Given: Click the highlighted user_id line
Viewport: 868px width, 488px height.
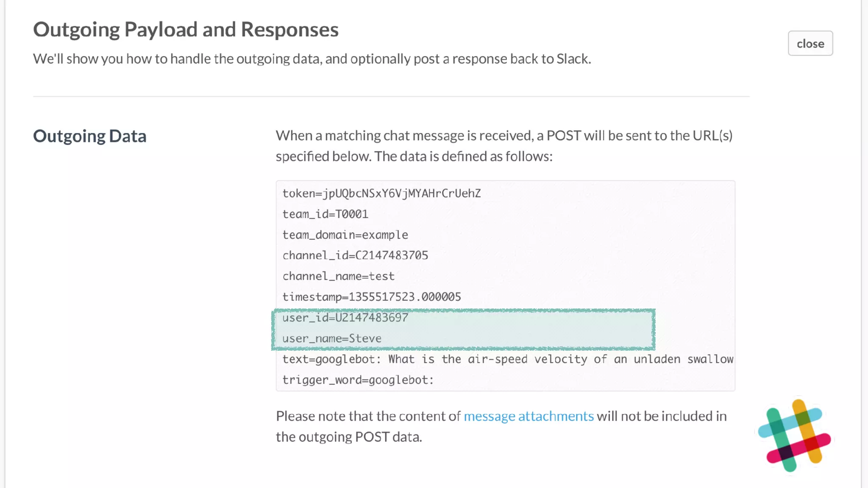Looking at the screenshot, I should tap(345, 318).
